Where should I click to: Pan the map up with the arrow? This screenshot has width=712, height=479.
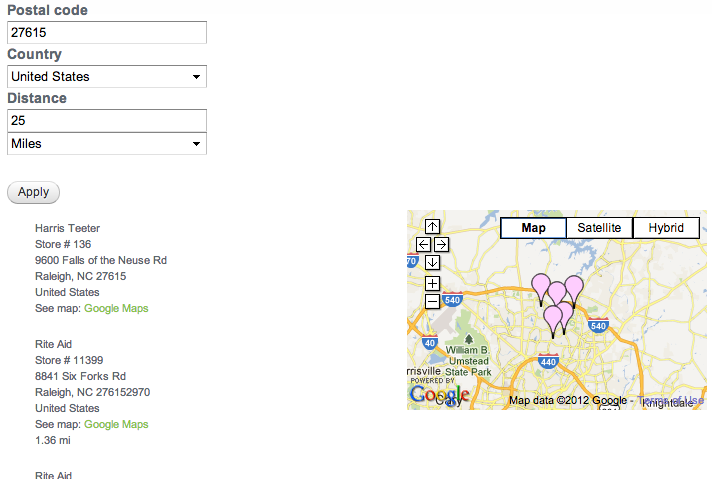click(x=432, y=227)
